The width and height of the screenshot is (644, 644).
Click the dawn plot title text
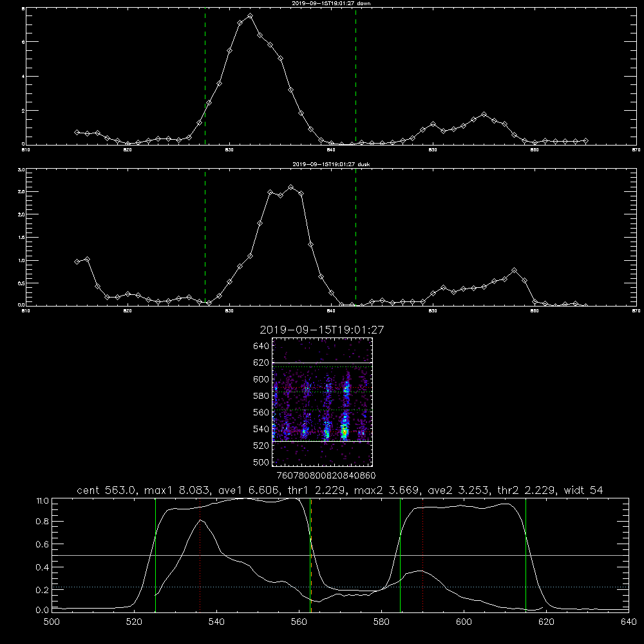coord(331,3)
